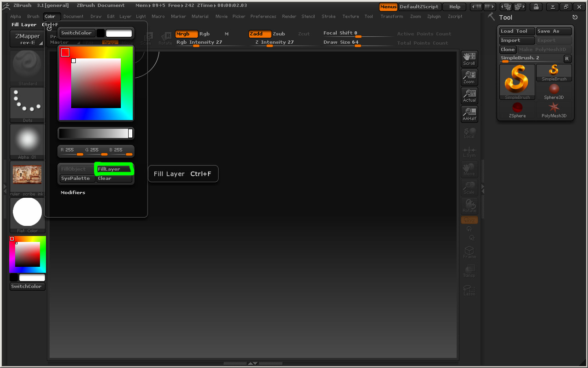Viewport: 588px width, 368px height.
Task: Enable the Mrgb draw mode
Action: tap(186, 34)
